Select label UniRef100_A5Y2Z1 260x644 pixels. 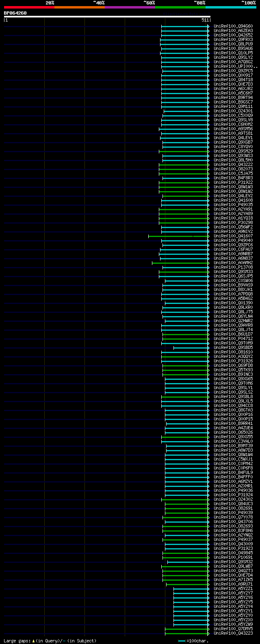(x=233, y=588)
